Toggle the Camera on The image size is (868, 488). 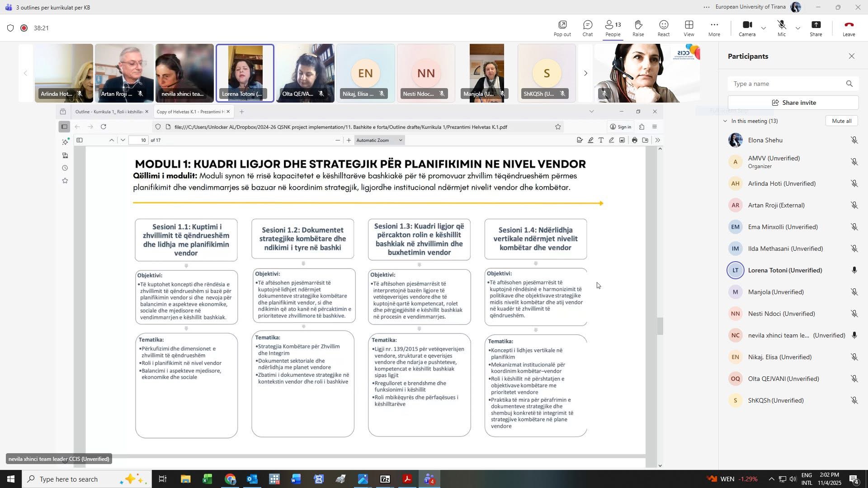(747, 28)
